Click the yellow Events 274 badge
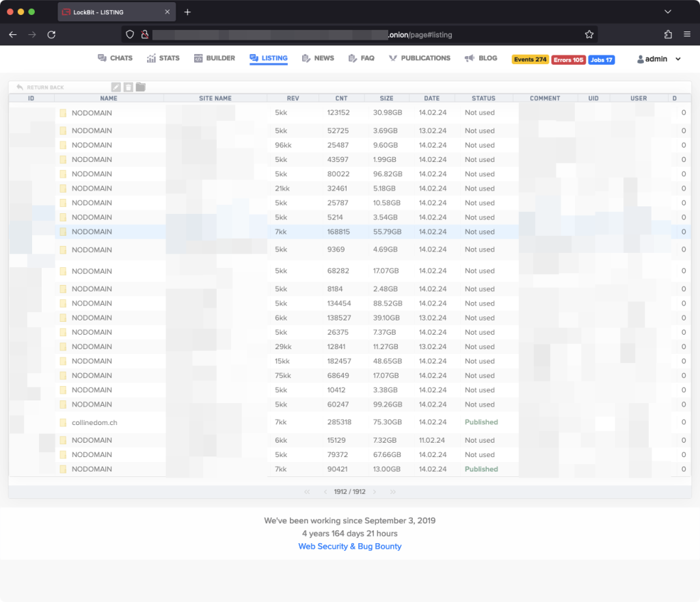 [x=530, y=59]
